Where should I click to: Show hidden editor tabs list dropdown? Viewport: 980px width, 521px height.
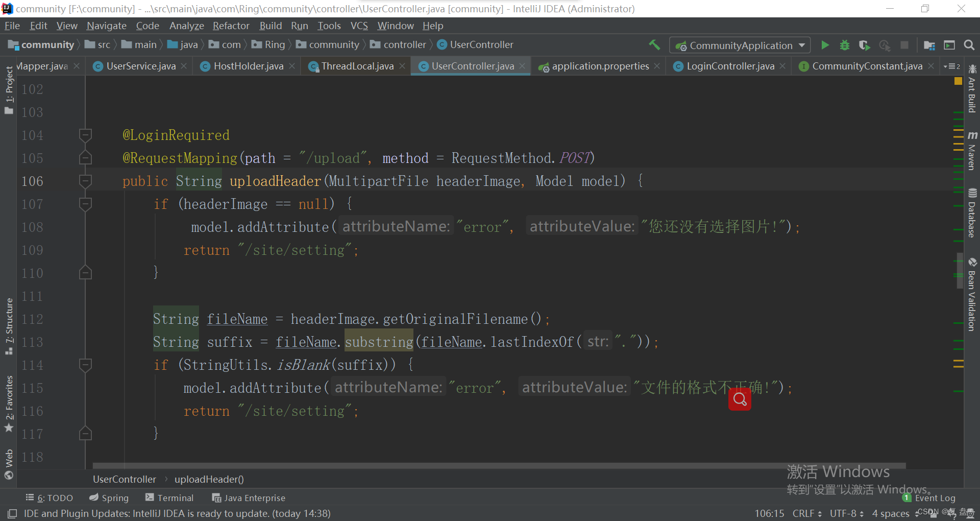(952, 66)
